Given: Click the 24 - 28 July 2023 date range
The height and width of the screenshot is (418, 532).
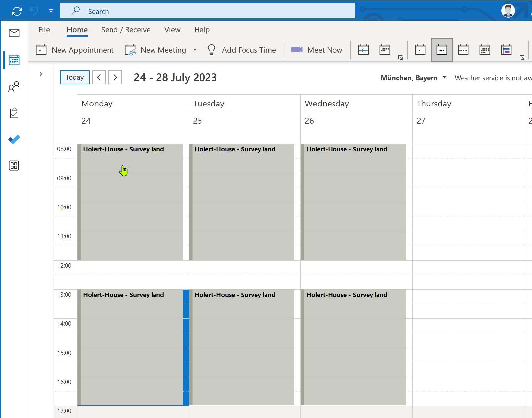Looking at the screenshot, I should (x=175, y=78).
